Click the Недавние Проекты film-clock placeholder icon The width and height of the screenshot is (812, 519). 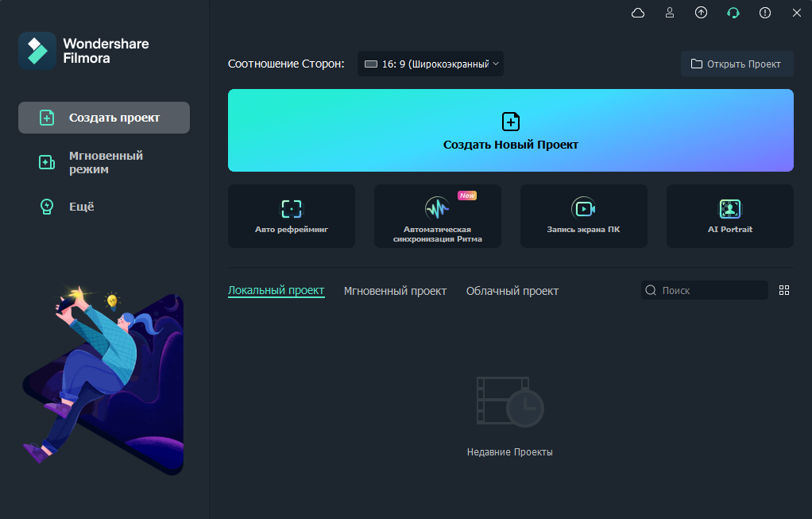pyautogui.click(x=510, y=402)
